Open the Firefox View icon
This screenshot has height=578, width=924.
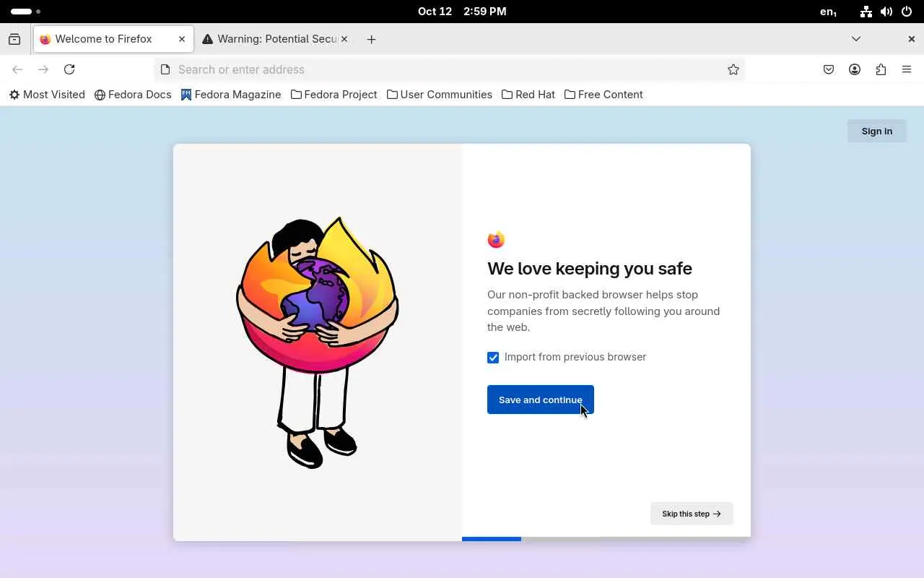[14, 39]
